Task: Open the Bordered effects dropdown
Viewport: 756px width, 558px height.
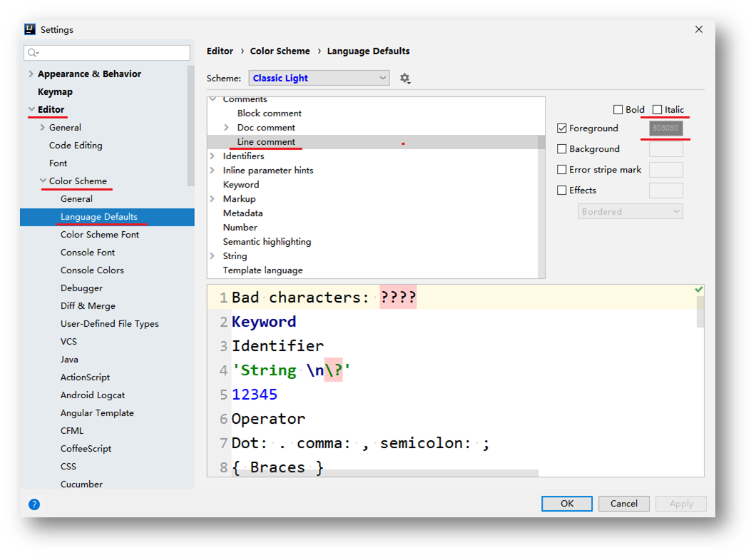Action: click(630, 212)
